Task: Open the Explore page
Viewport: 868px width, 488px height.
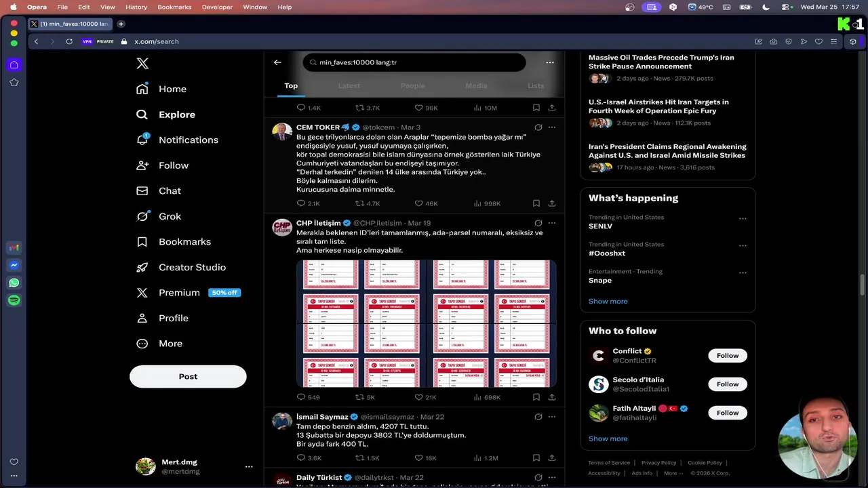Action: click(x=165, y=115)
